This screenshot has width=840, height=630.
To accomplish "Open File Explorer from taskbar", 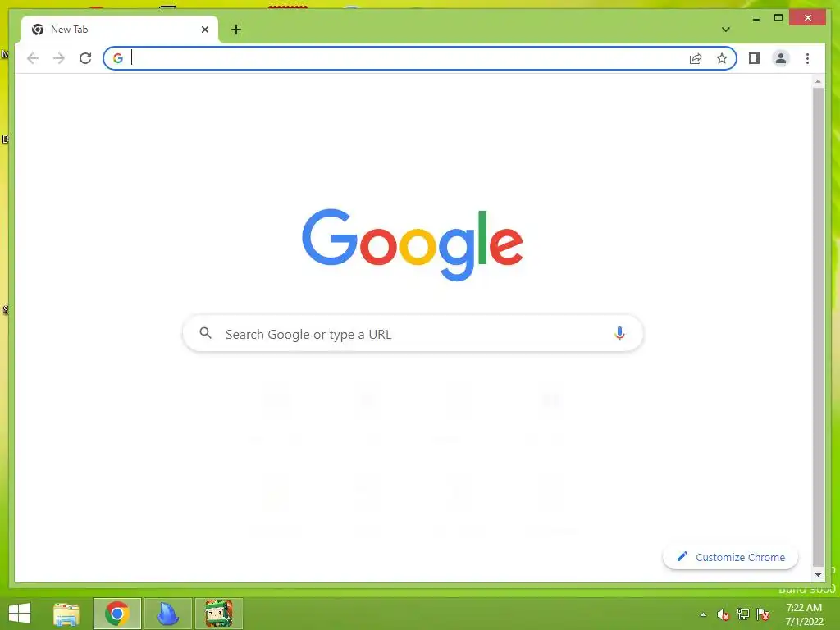I will tap(66, 614).
